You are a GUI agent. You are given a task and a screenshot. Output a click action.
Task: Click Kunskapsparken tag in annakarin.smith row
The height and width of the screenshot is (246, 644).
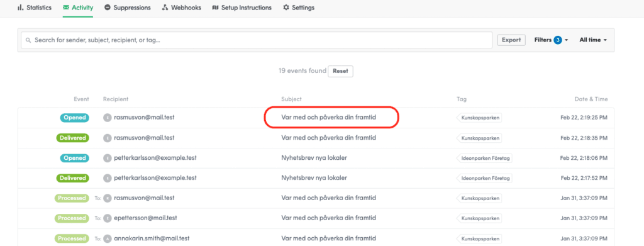coord(479,238)
